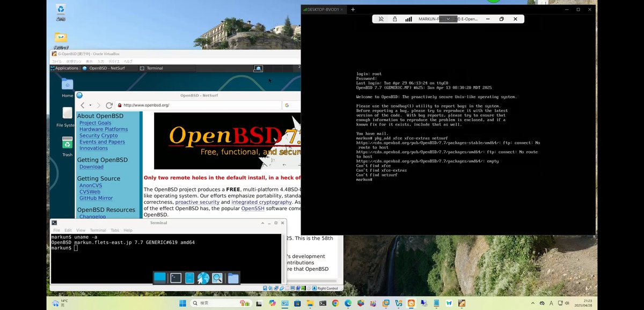Open VirtualBox ヘルプ menu

coord(128,62)
